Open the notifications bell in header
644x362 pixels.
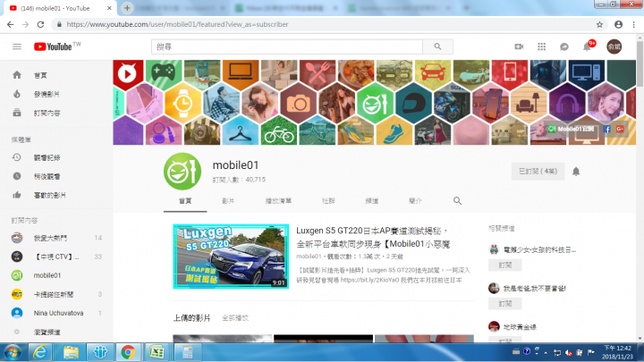(x=587, y=46)
